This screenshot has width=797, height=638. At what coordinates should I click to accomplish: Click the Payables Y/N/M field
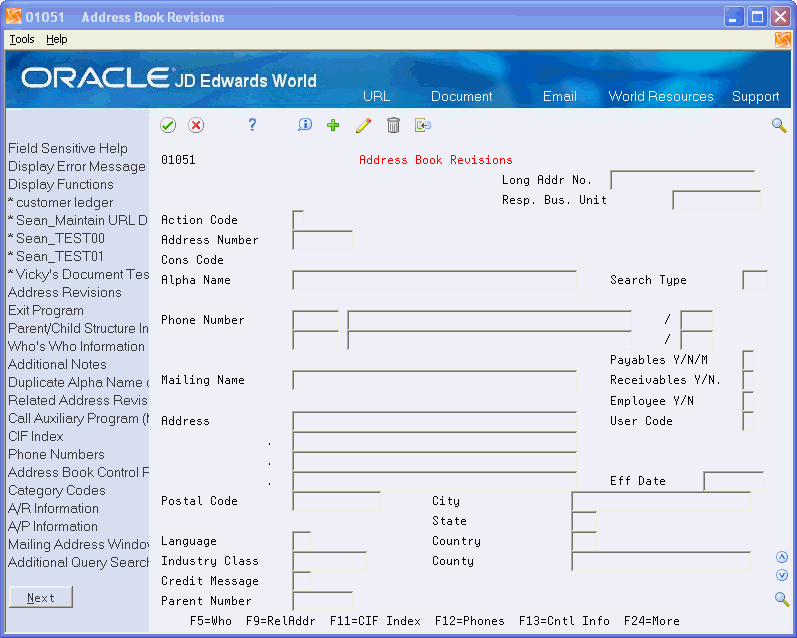coord(748,360)
